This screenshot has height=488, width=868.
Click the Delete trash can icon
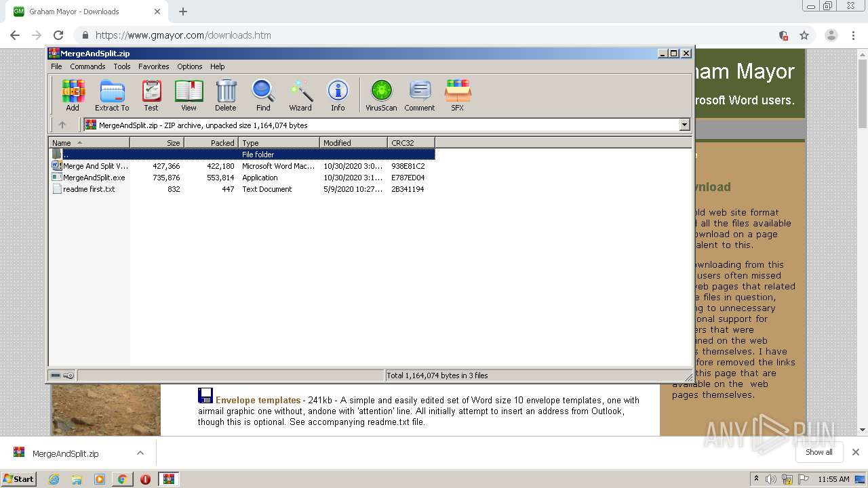(226, 95)
